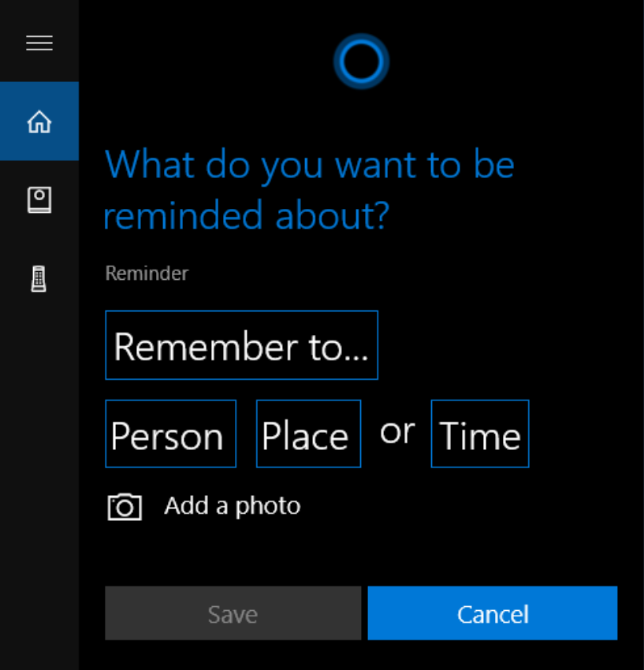644x670 pixels.
Task: Click the 'Add a photo' link
Action: [232, 506]
